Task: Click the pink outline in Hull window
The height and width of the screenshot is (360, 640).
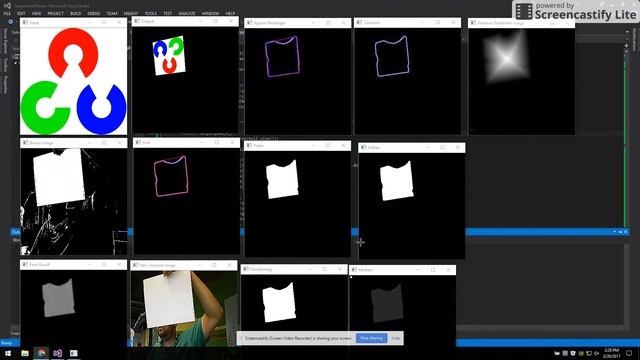Action: [171, 176]
